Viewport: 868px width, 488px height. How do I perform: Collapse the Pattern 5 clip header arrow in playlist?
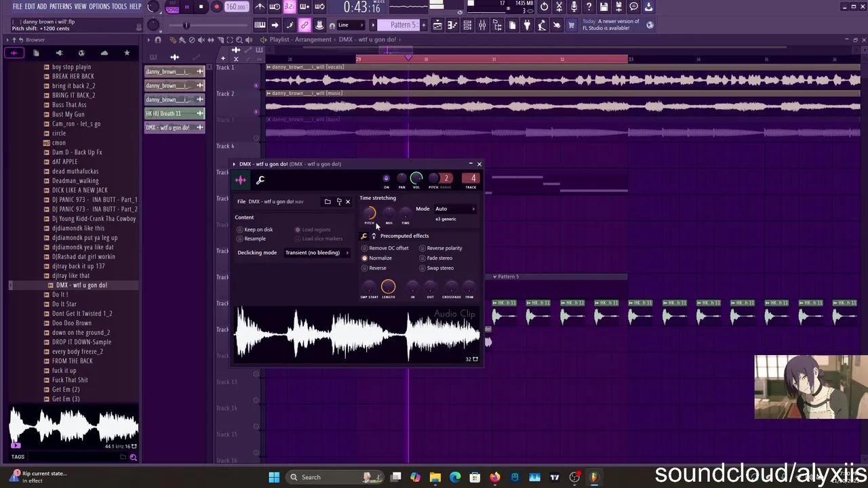(x=494, y=277)
